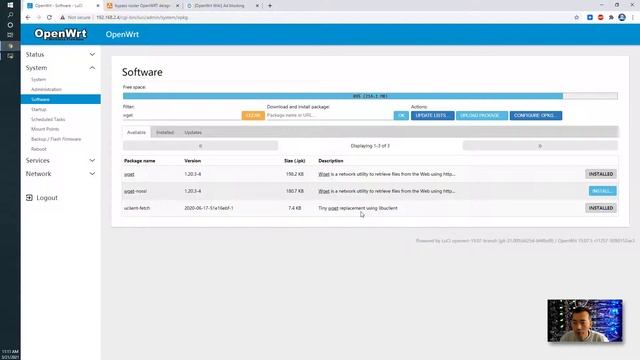Go to System submenu item
Image resolution: width=640 pixels, height=360 pixels.
[x=38, y=79]
